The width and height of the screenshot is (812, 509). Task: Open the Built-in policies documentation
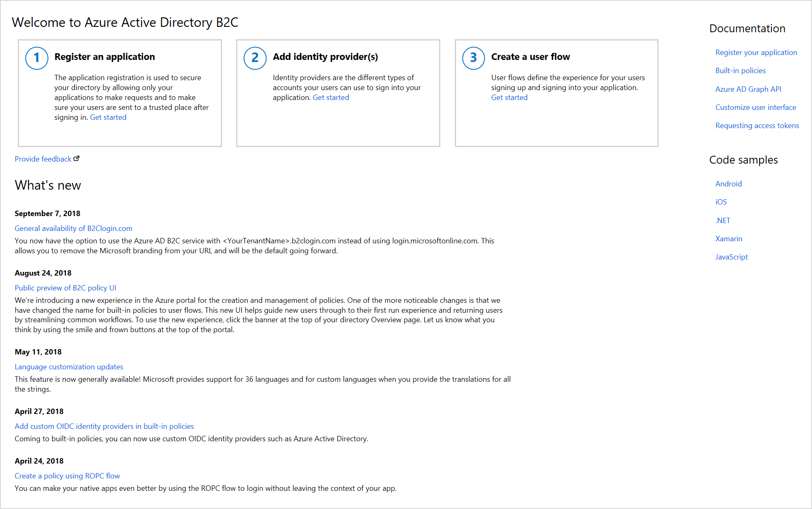tap(740, 70)
